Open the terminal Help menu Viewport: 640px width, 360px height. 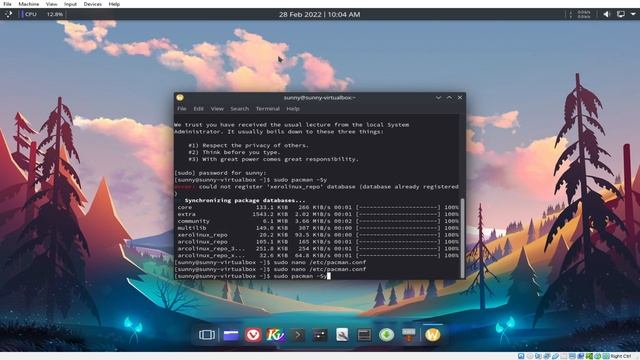(293, 109)
